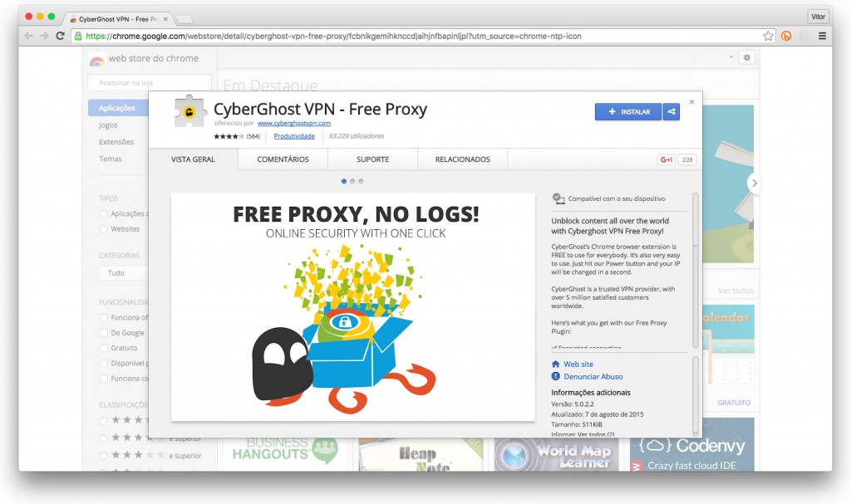Open dropdown arrow next to settings gear
This screenshot has height=504, width=851.
(x=731, y=57)
